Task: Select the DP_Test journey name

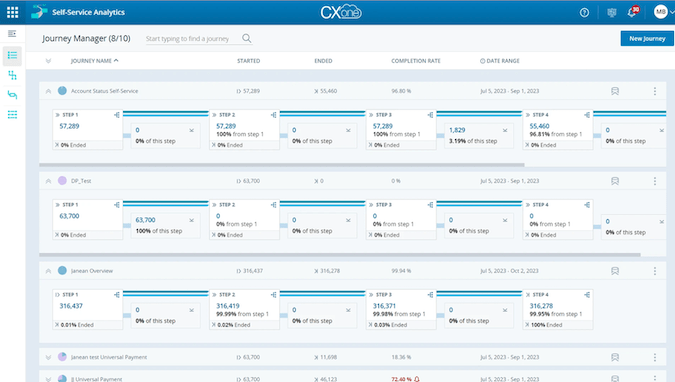Action: (x=81, y=181)
